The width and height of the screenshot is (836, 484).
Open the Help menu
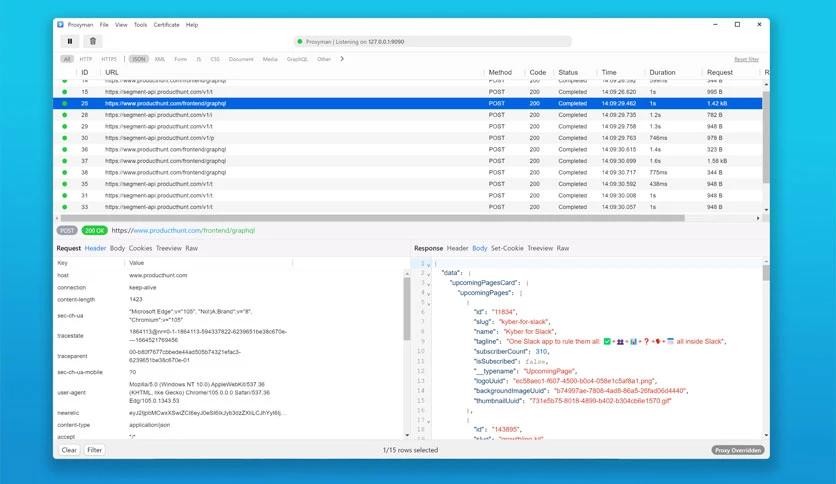[x=192, y=25]
